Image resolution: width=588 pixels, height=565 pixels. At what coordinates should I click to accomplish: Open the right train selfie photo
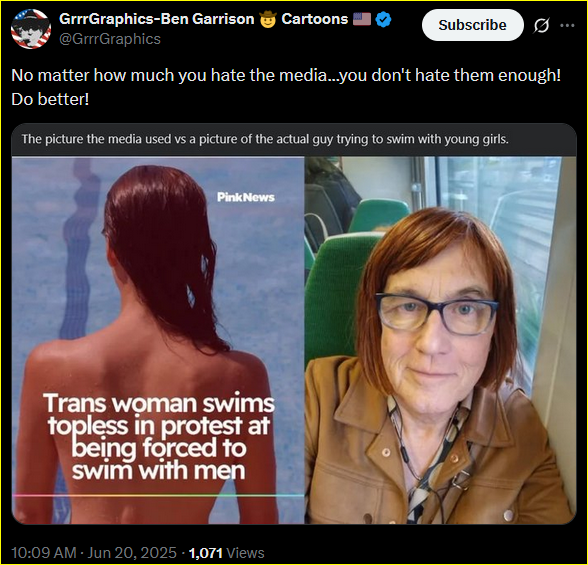[x=440, y=340]
